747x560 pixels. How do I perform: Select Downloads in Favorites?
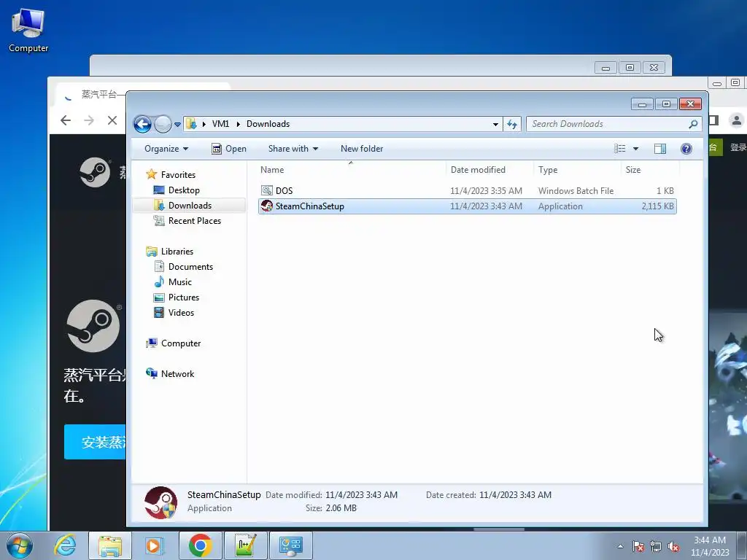pyautogui.click(x=190, y=205)
